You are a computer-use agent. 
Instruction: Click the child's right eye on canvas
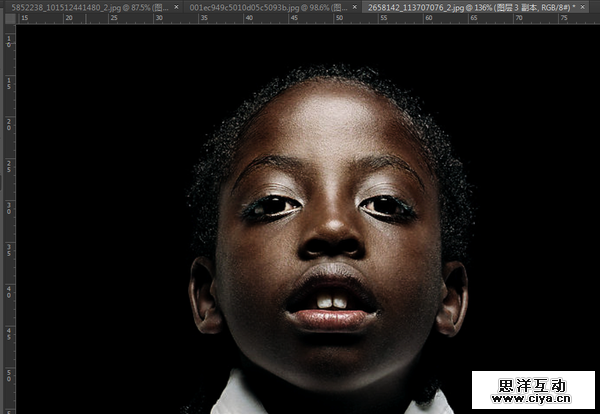click(x=385, y=206)
